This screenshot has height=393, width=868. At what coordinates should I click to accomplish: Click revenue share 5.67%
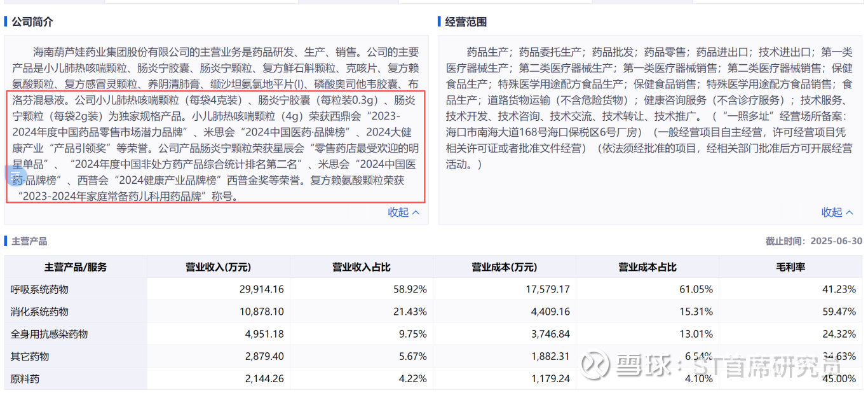(x=413, y=356)
